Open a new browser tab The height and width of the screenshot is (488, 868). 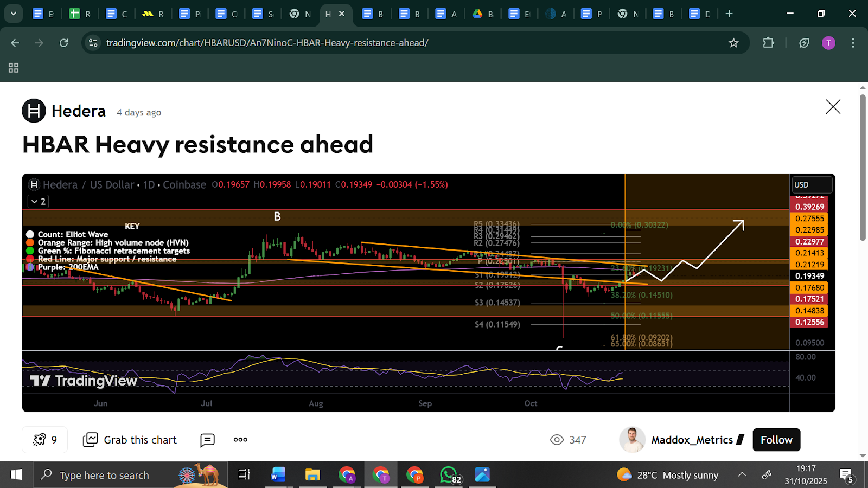pos(729,14)
